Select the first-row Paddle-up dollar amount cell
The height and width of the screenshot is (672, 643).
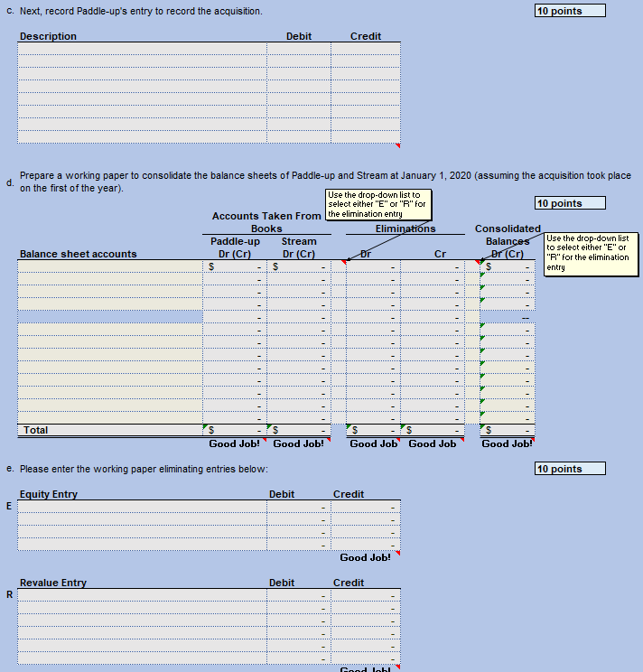[234, 266]
